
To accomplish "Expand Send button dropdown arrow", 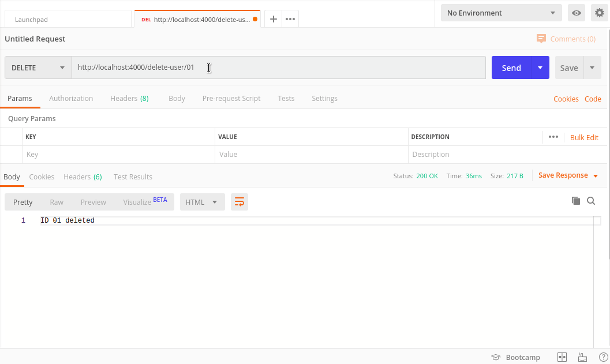I will click(x=540, y=67).
